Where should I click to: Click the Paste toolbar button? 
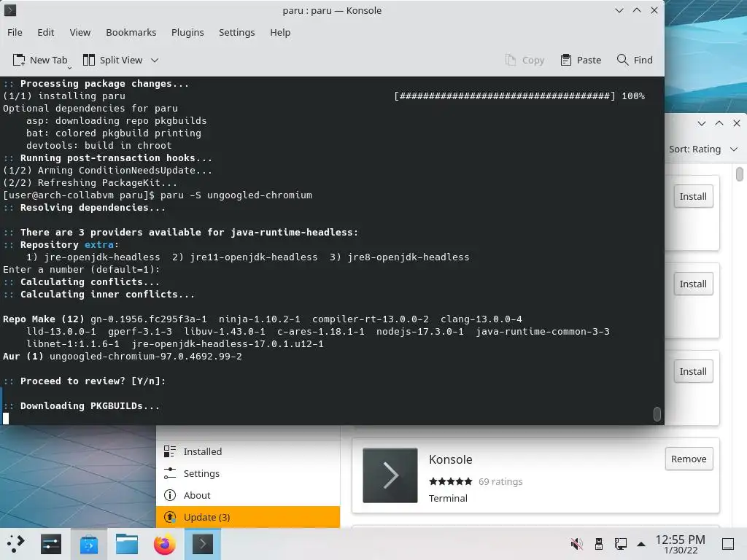coord(581,60)
